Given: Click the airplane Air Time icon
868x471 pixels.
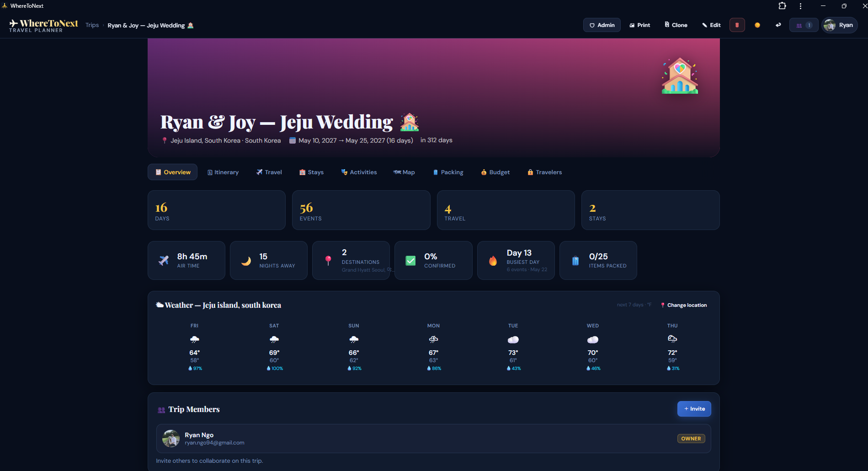Looking at the screenshot, I should point(164,261).
